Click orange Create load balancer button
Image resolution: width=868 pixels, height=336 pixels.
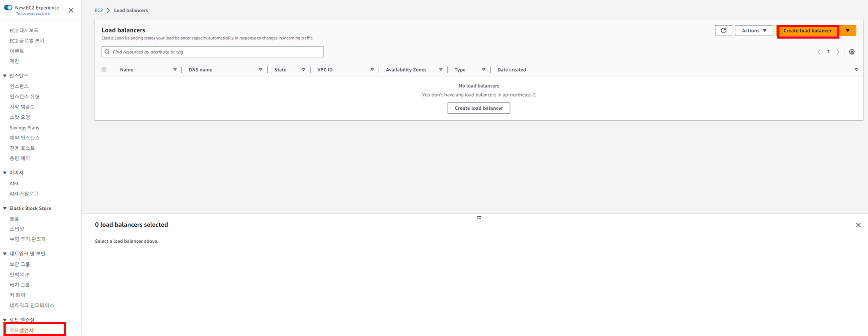[808, 31]
